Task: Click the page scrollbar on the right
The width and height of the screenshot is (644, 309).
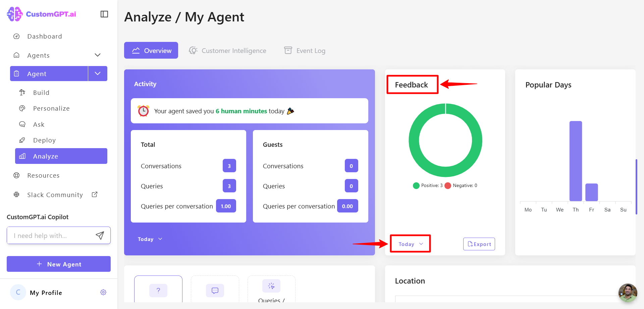Action: pos(636,187)
